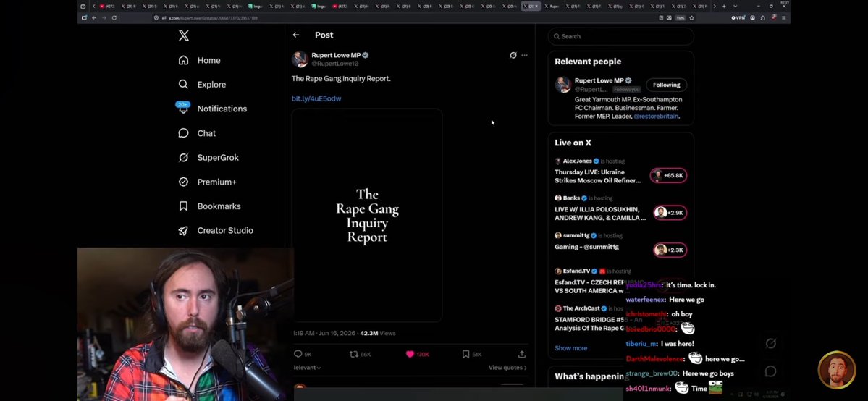Expand the Relevant replies sort dropdown
The height and width of the screenshot is (401, 868).
coord(307,368)
